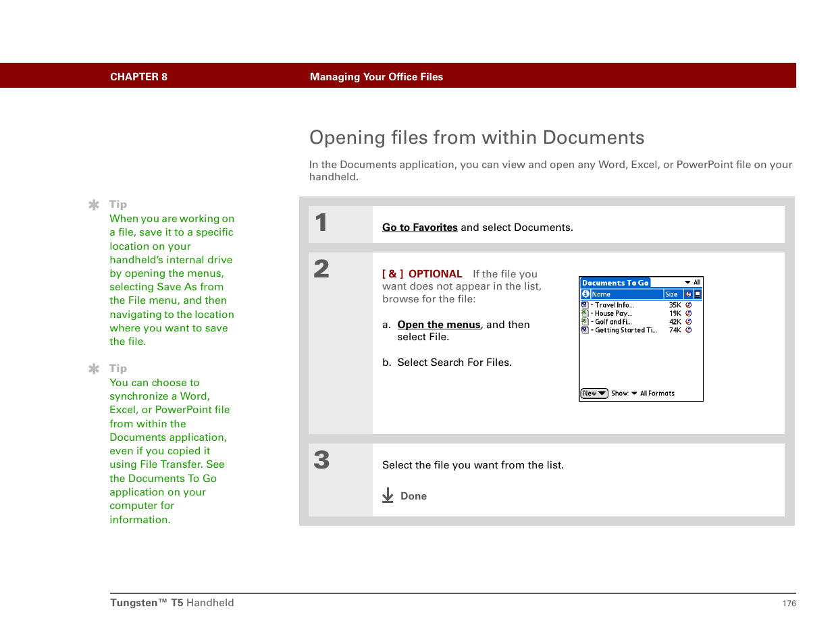
Task: Click the second Tip heading about synchronizing
Action: click(x=118, y=369)
